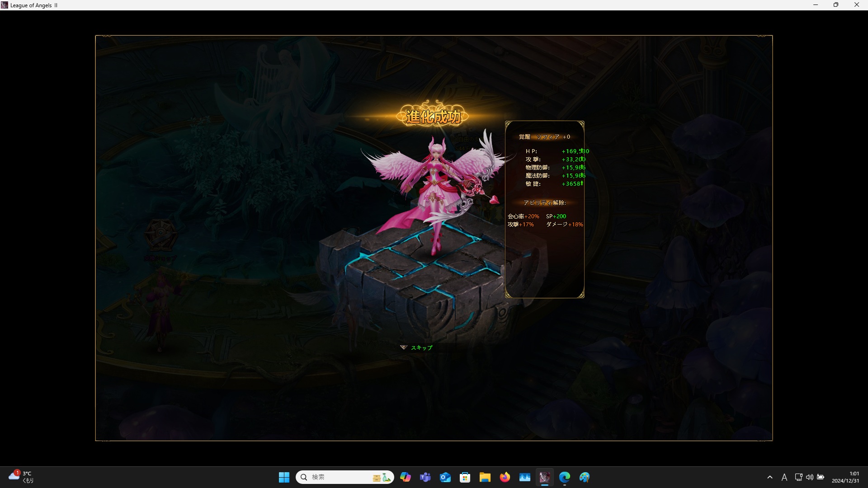
Task: Open Microsoft Edge from taskbar
Action: click(x=564, y=477)
